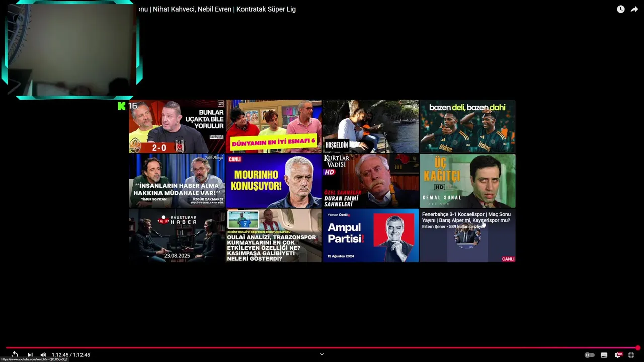Open Avusturya Haber 23.08.2025 video
This screenshot has width=644, height=362.
click(x=177, y=236)
